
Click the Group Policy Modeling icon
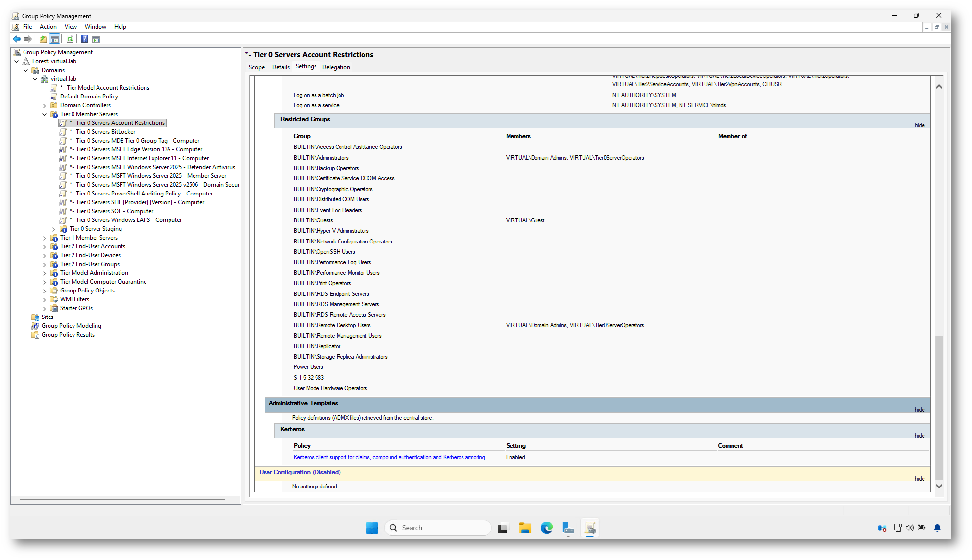pyautogui.click(x=35, y=326)
